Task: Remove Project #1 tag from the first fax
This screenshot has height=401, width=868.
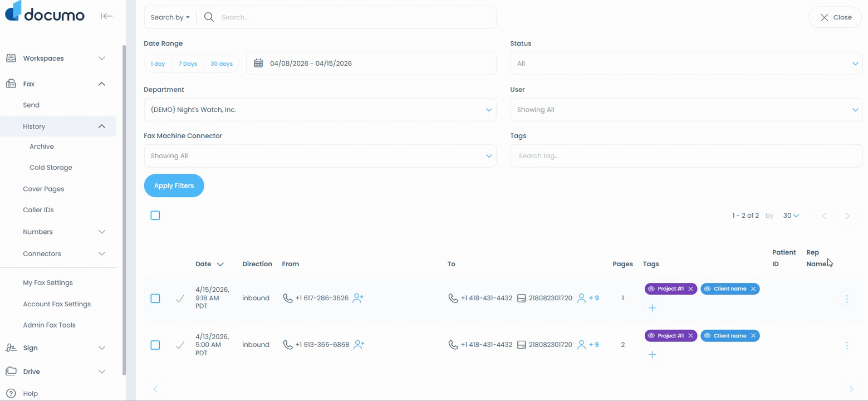Action: 690,289
